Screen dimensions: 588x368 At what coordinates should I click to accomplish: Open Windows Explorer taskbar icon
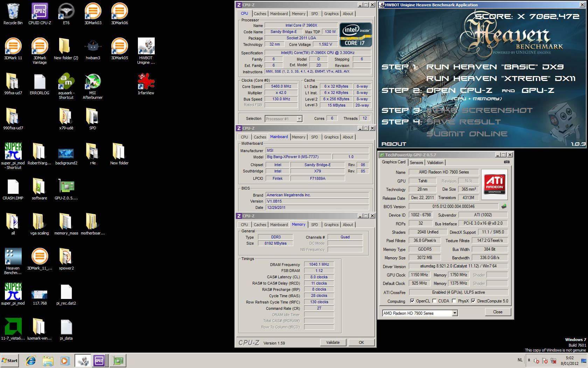coord(48,360)
